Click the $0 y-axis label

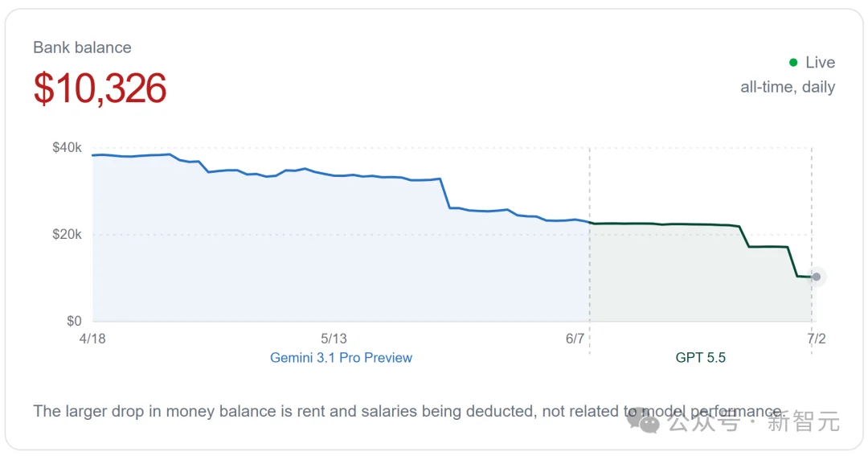[x=74, y=321]
